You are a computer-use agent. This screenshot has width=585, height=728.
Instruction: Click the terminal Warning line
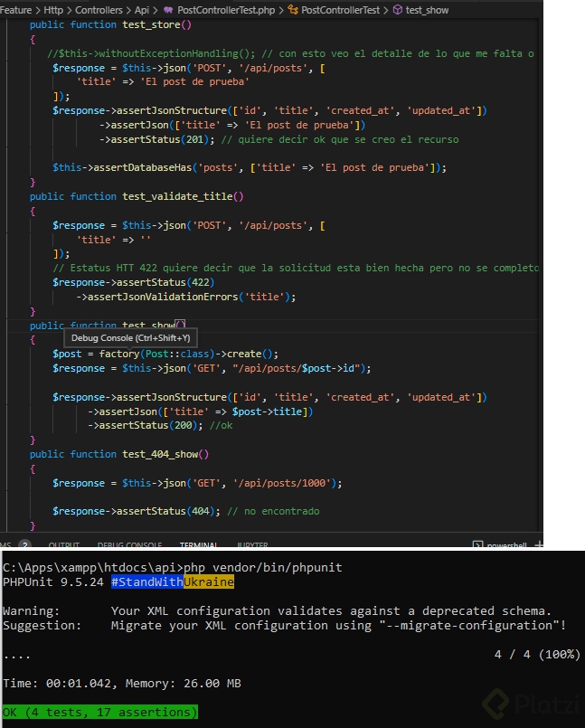tap(277, 611)
